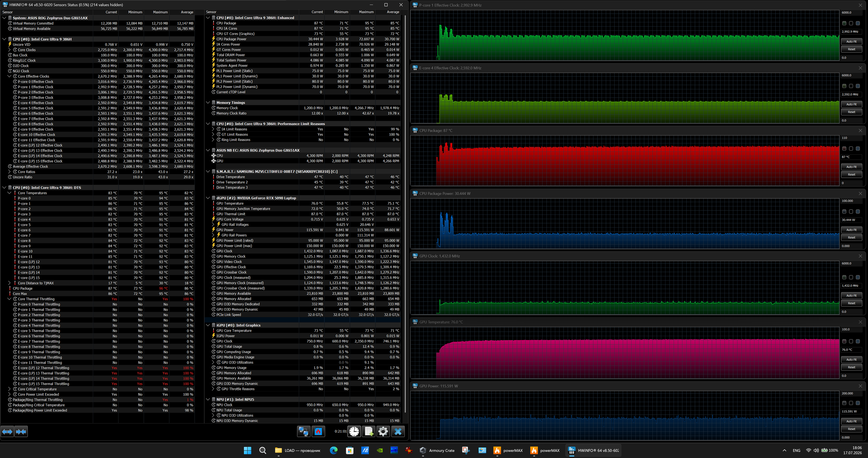Open Armoury Crate from the taskbar
This screenshot has height=458, width=868.
coord(437,450)
